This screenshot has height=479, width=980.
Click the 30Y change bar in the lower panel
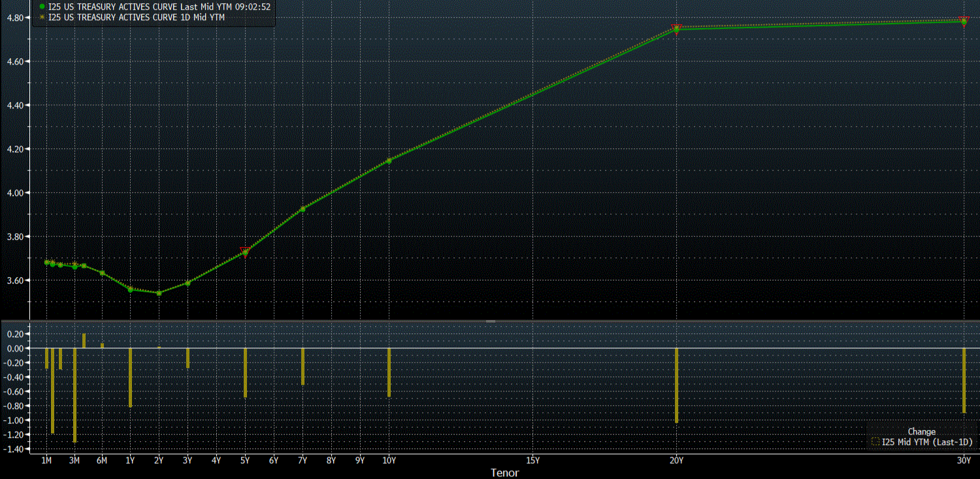pos(964,380)
